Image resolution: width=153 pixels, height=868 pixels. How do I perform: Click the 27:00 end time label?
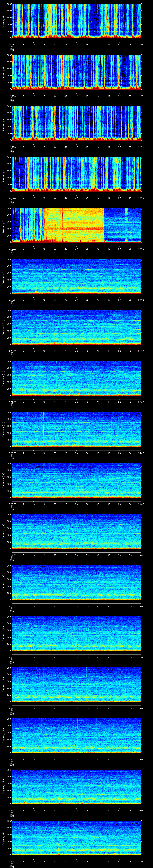tap(141, 657)
